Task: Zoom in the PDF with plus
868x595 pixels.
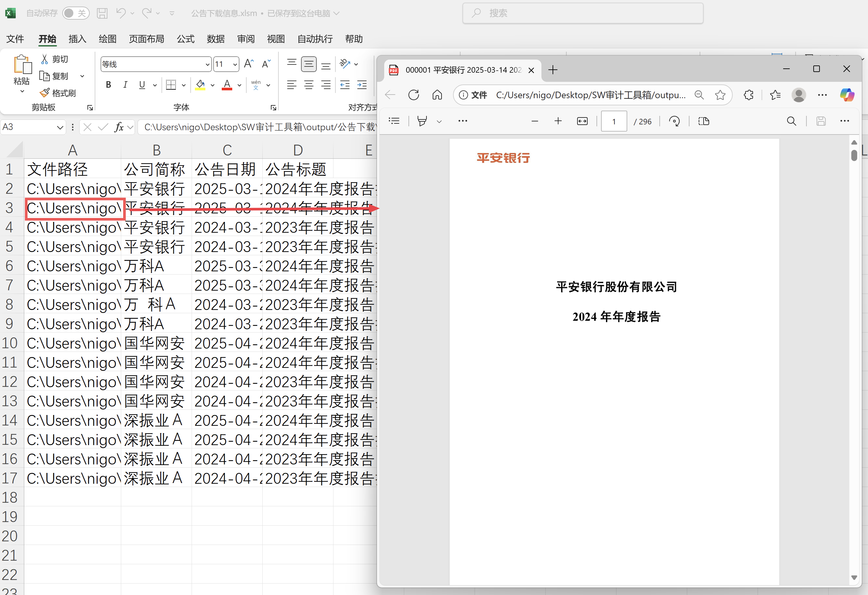Action: [x=558, y=121]
